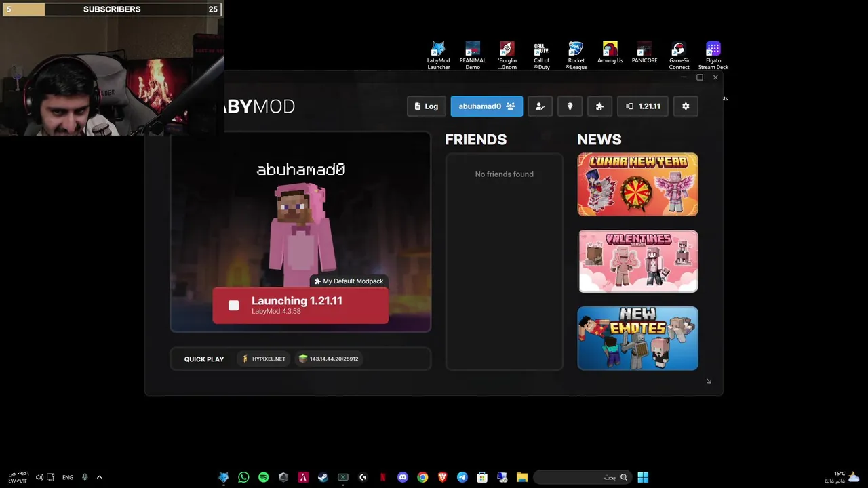Screen dimensions: 868x488
Task: Open the volume tray icon
Action: coord(39,477)
